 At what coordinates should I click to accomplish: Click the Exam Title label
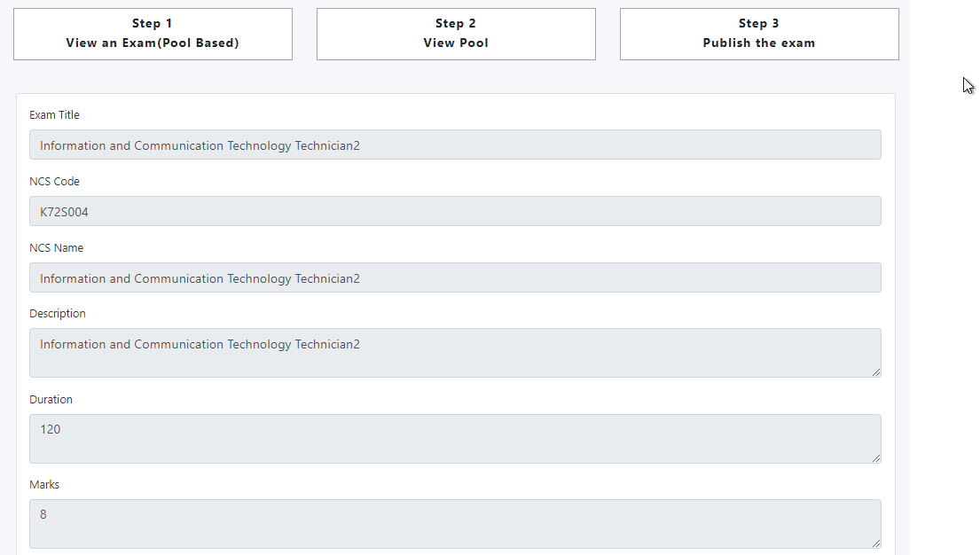coord(54,115)
